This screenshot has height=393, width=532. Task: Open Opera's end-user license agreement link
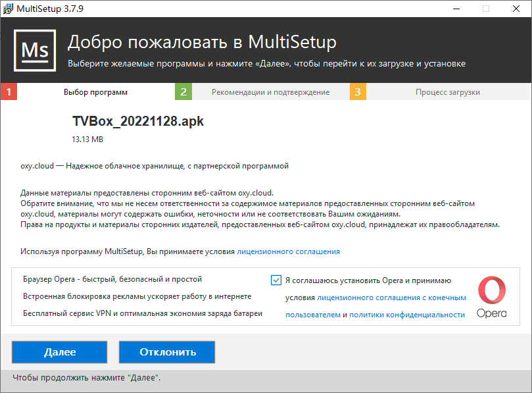click(x=391, y=298)
